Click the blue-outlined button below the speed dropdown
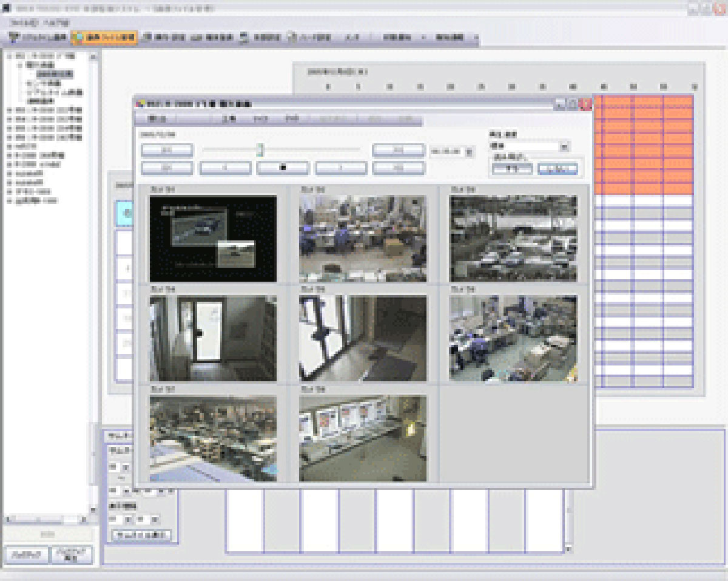728x581 pixels. pos(557,169)
